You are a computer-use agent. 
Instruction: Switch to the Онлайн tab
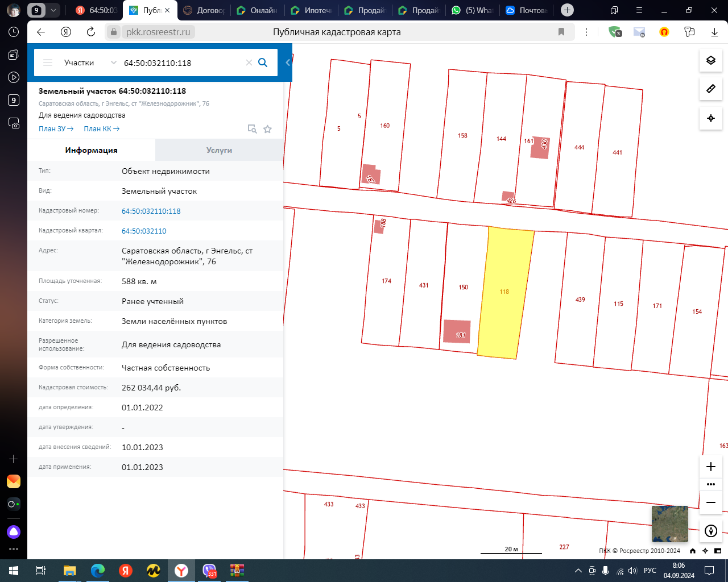[257, 10]
